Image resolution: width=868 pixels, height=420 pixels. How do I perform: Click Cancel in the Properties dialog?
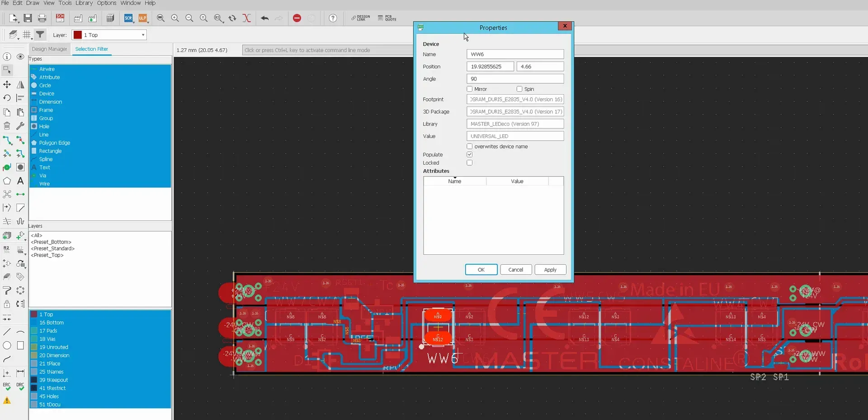[x=515, y=270]
